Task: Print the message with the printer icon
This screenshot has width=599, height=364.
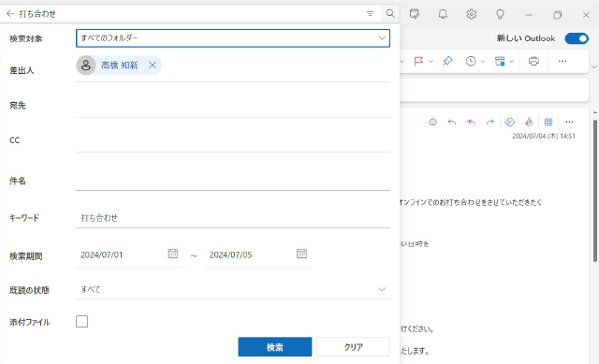Action: 533,61
